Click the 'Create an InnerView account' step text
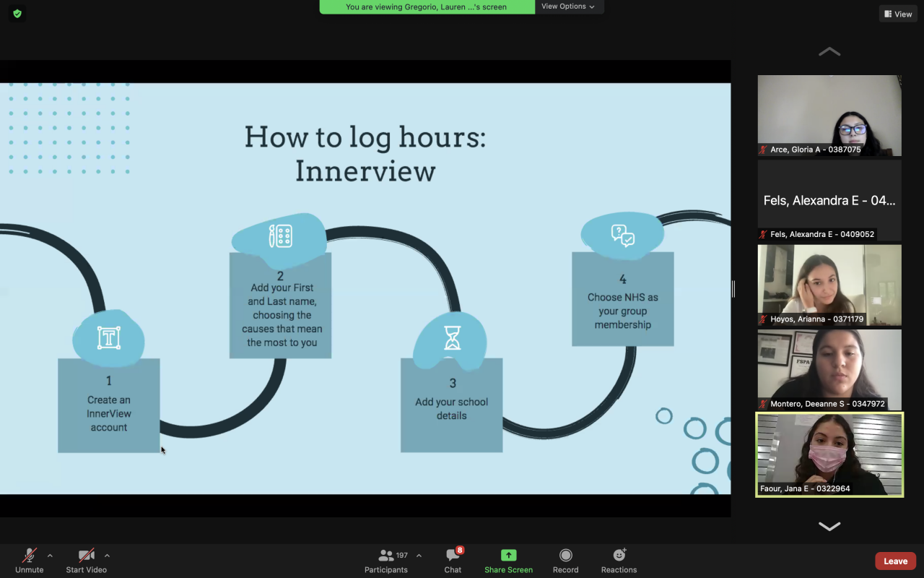The height and width of the screenshot is (578, 924). [109, 413]
